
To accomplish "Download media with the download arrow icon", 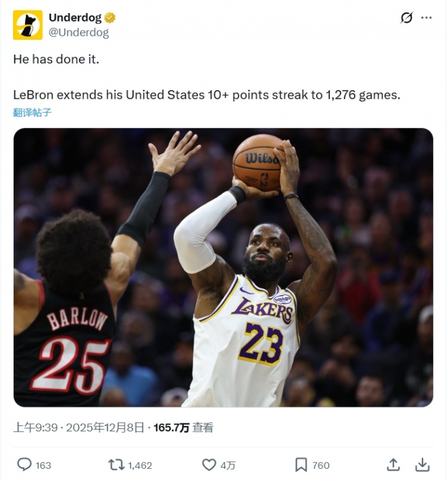I will click(x=422, y=464).
